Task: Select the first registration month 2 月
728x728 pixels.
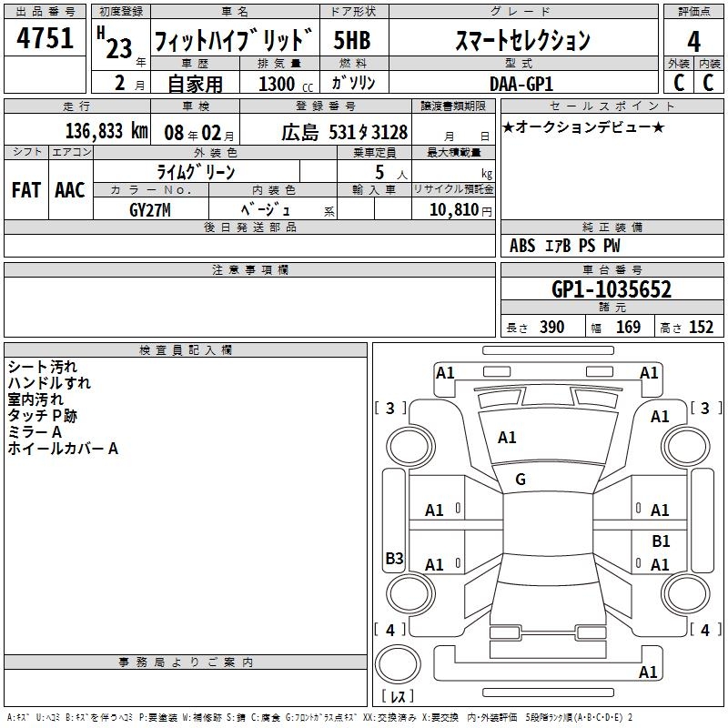Action: (x=130, y=84)
